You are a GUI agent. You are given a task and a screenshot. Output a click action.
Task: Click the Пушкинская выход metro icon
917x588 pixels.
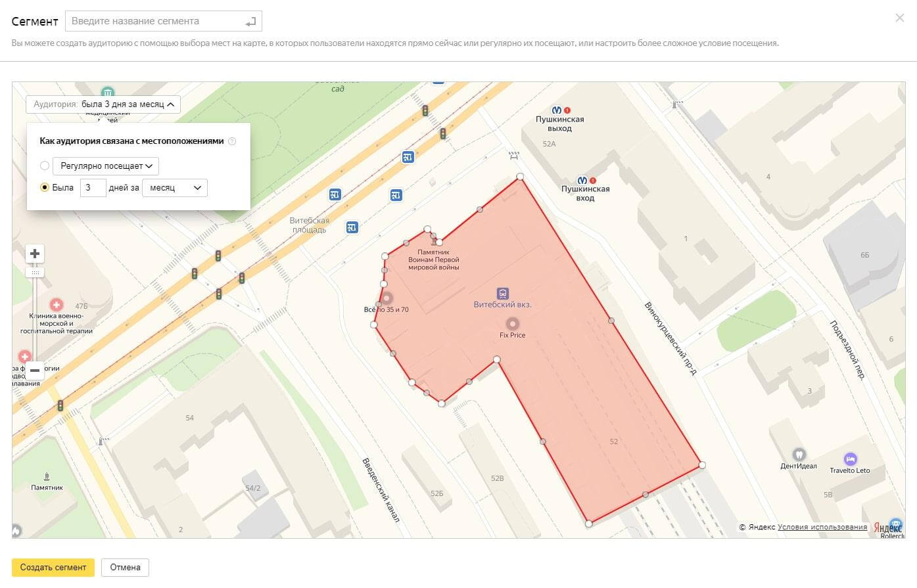click(x=557, y=110)
